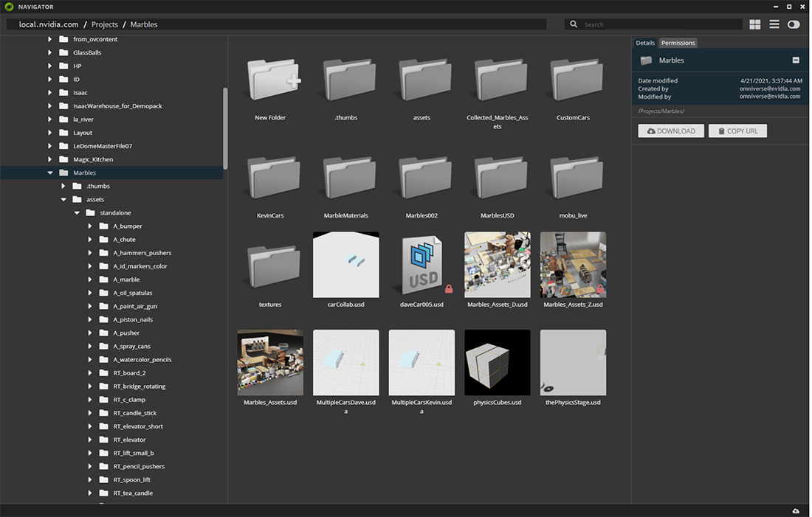Image resolution: width=812 pixels, height=517 pixels.
Task: Click local.nvidia.com in the breadcrumb
Action: [49, 24]
